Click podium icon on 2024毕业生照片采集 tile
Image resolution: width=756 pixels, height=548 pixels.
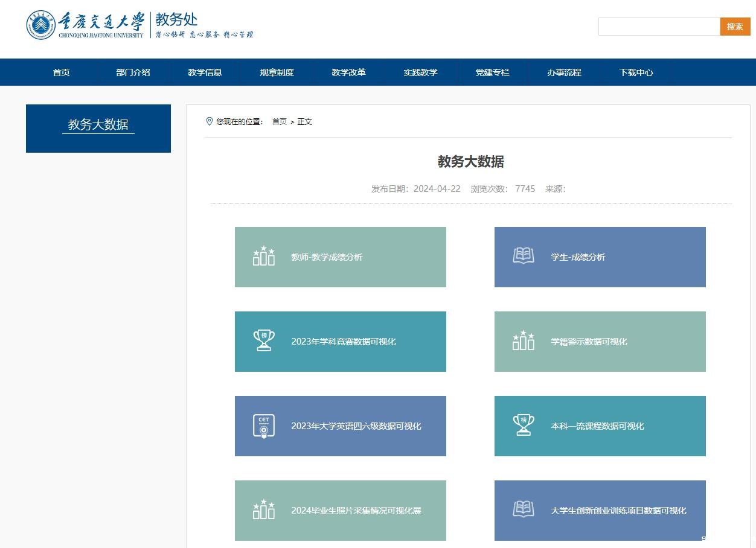pos(264,510)
